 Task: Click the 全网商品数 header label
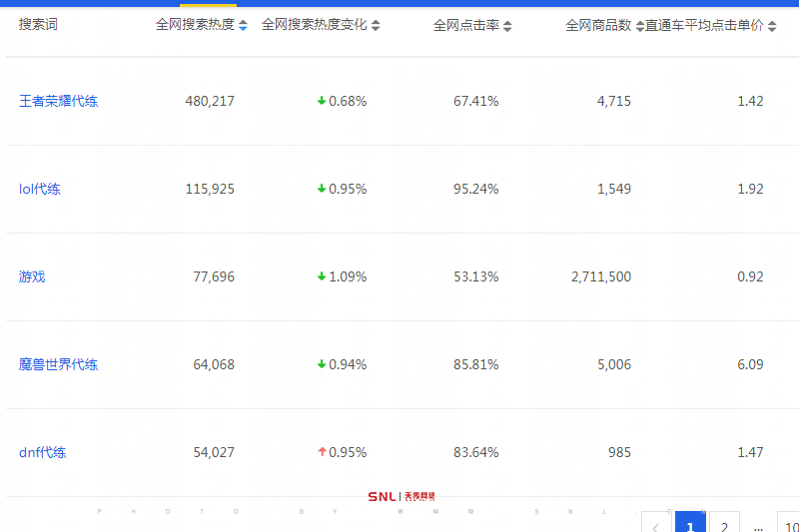(598, 25)
